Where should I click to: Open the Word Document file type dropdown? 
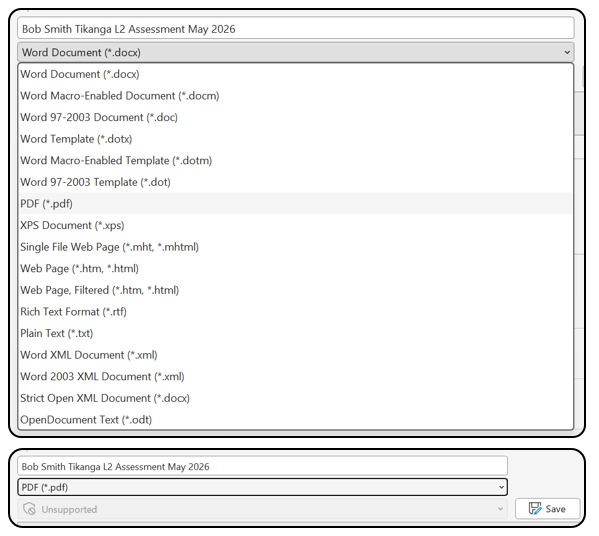[x=296, y=53]
